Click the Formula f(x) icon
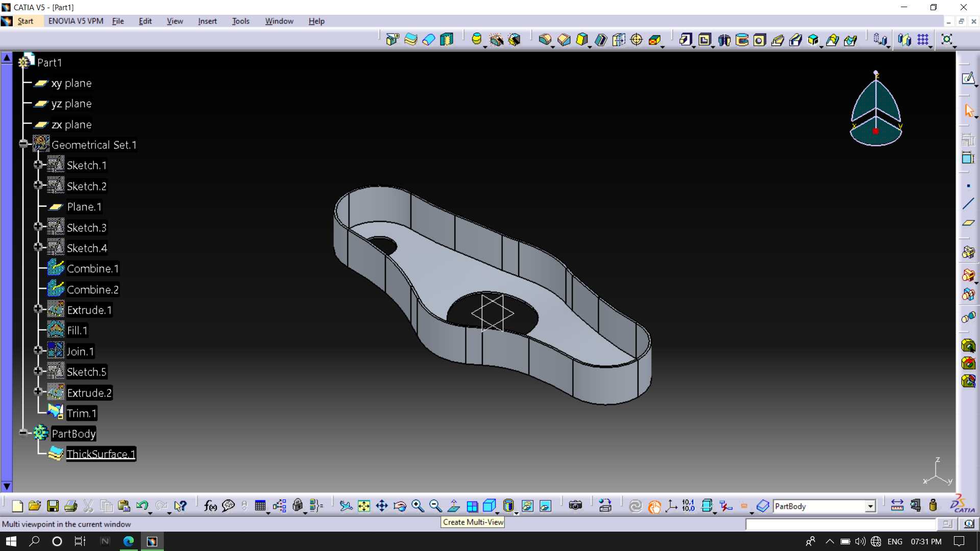The height and width of the screenshot is (551, 980). click(210, 506)
